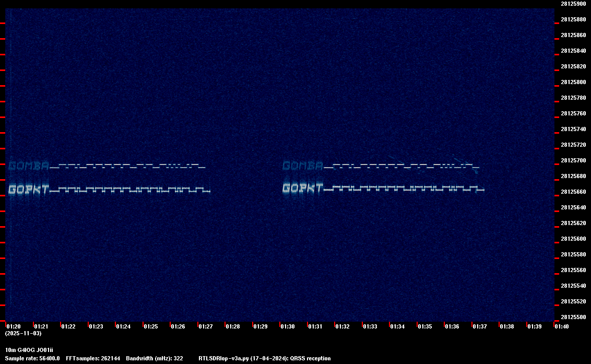Select the Bandwidth (mHz) 322 text
The height and width of the screenshot is (364, 591).
click(155, 358)
